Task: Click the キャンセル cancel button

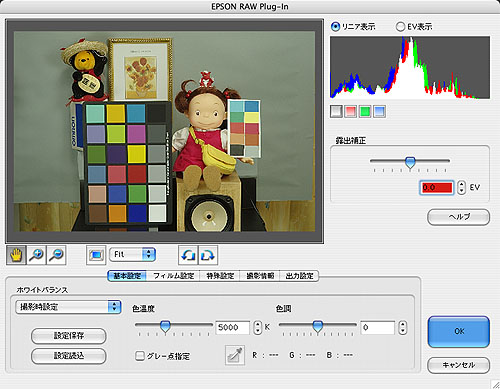Action: click(459, 365)
